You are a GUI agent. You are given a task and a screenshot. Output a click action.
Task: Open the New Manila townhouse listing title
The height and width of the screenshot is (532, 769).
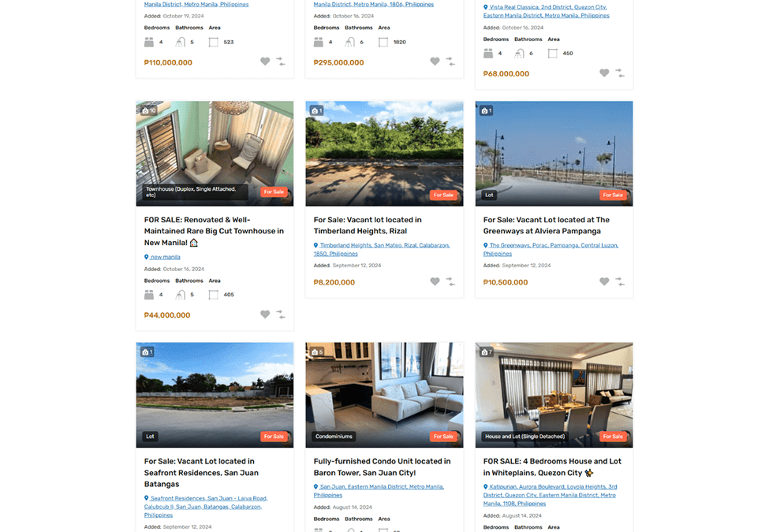(x=214, y=231)
